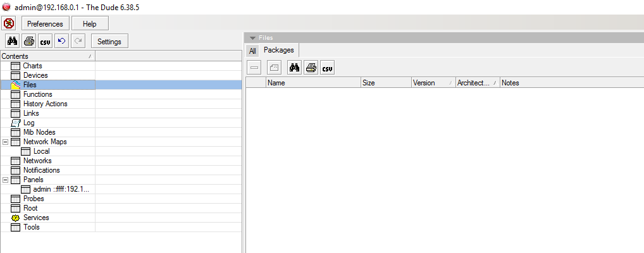644x253 pixels.
Task: Switch to the All tab
Action: (x=252, y=51)
